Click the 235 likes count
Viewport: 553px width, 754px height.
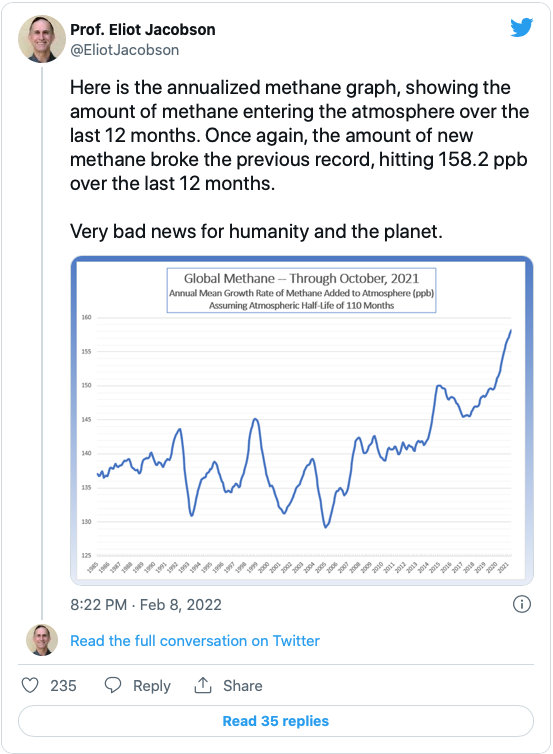tap(63, 686)
